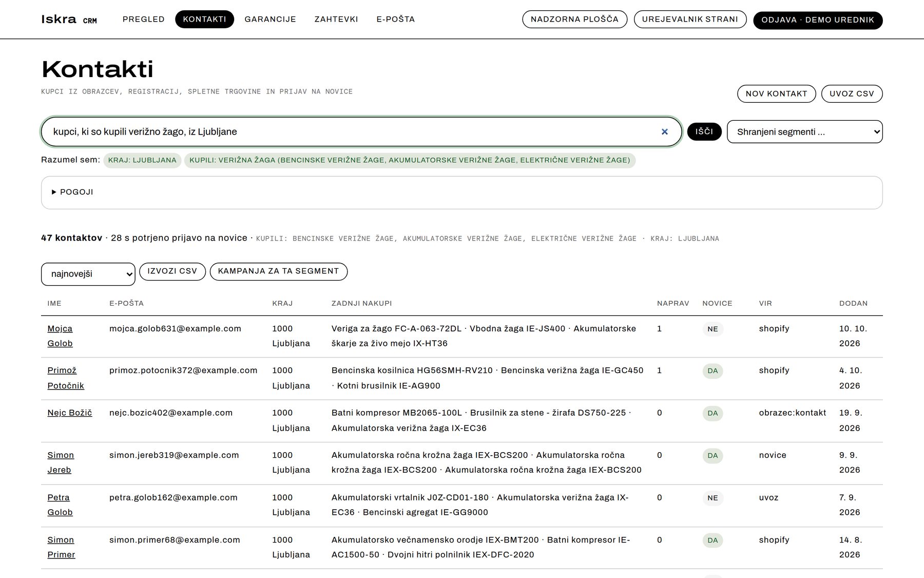
Task: Open Urejevalnik strani
Action: 690,19
